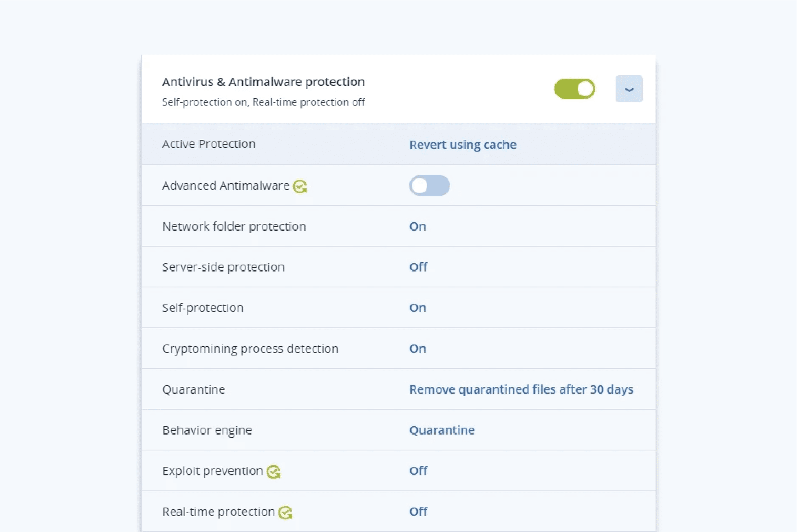Edit Cryptomining process detection On value
Viewport: 797px width, 532px height.
[x=417, y=349]
